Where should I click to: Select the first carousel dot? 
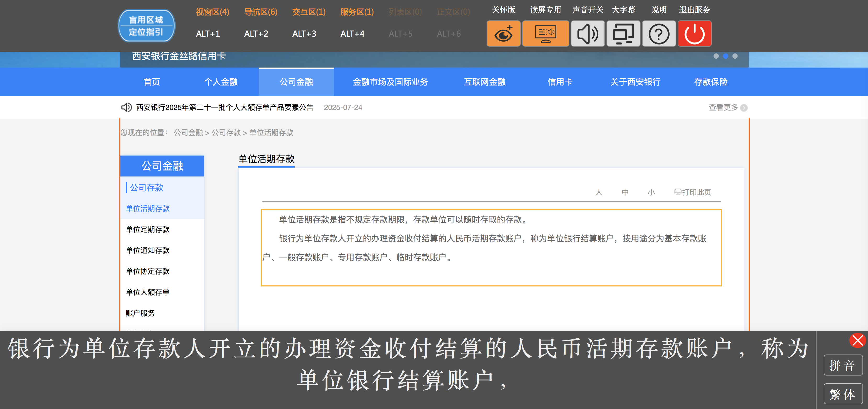[716, 56]
